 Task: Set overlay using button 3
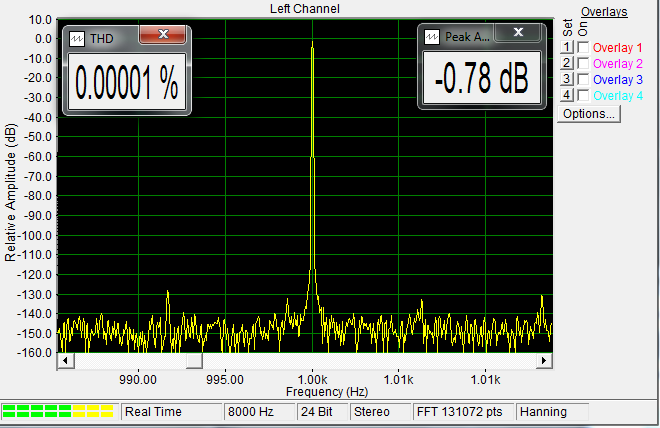pos(567,79)
